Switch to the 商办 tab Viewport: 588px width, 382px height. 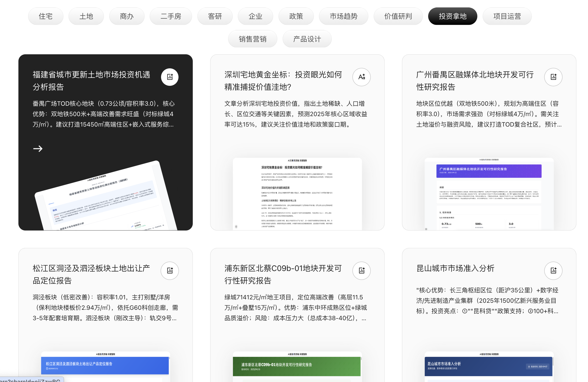(x=127, y=16)
